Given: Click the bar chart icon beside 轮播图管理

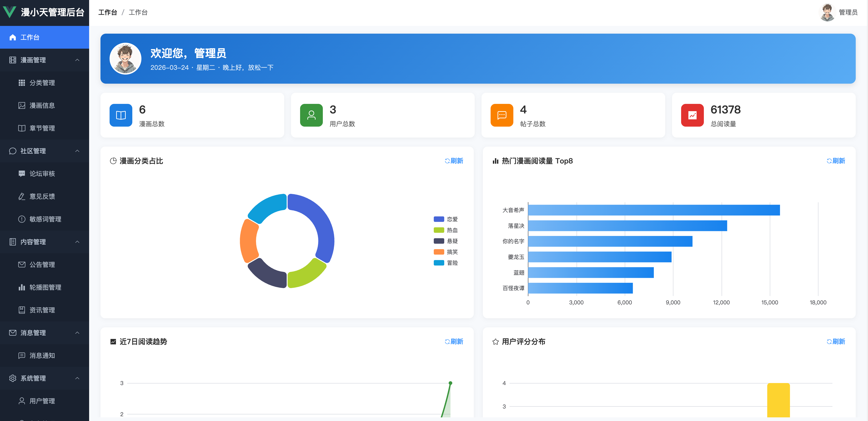Looking at the screenshot, I should coord(22,287).
